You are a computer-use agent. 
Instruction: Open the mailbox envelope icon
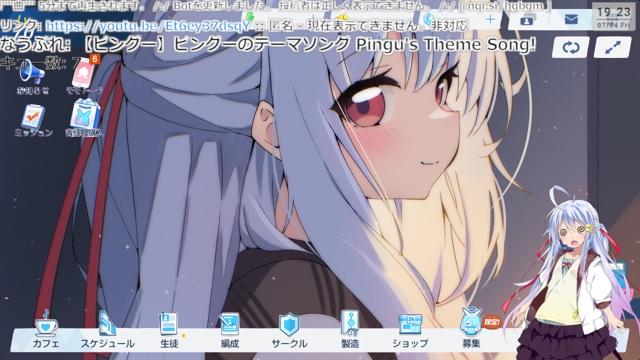571,20
